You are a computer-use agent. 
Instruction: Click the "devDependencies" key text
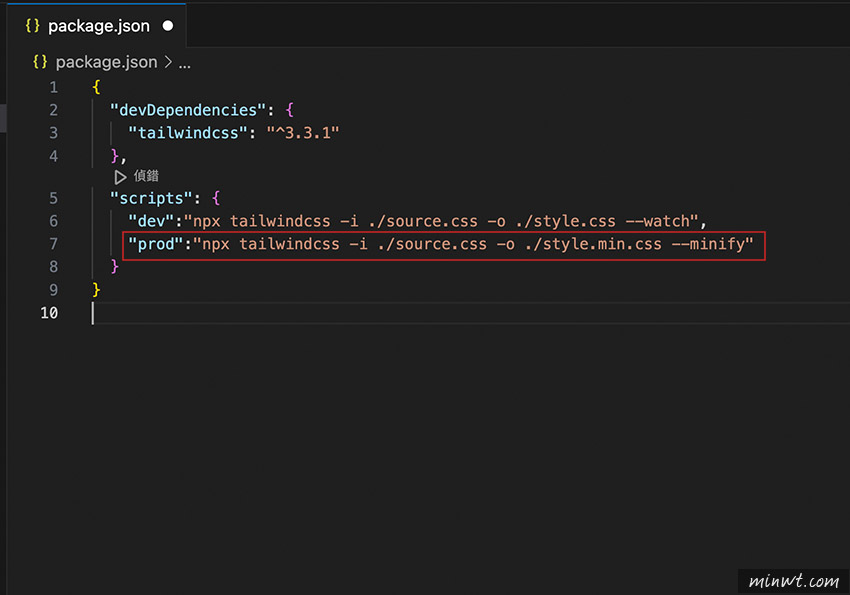pos(188,110)
